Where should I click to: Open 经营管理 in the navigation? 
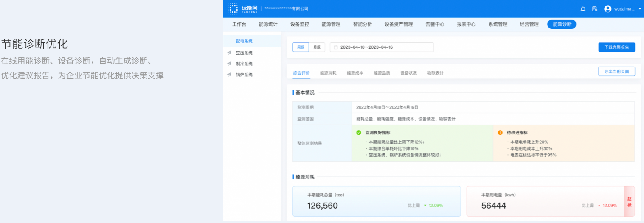point(529,24)
